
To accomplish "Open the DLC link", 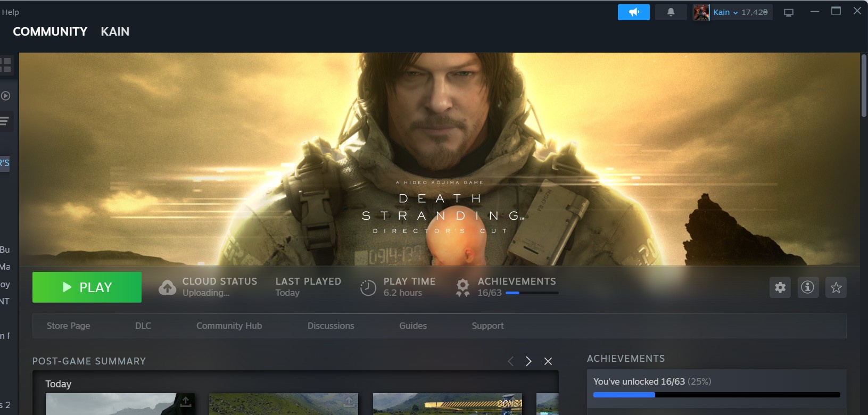I will pyautogui.click(x=143, y=326).
